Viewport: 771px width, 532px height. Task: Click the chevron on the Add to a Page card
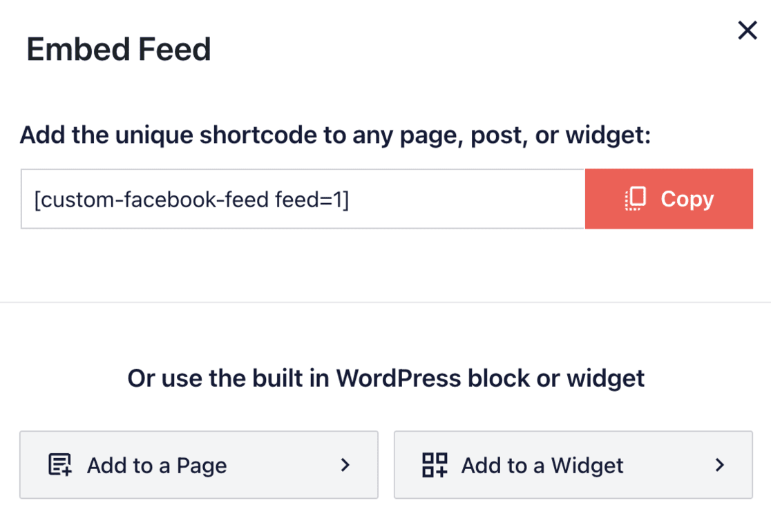tap(345, 465)
